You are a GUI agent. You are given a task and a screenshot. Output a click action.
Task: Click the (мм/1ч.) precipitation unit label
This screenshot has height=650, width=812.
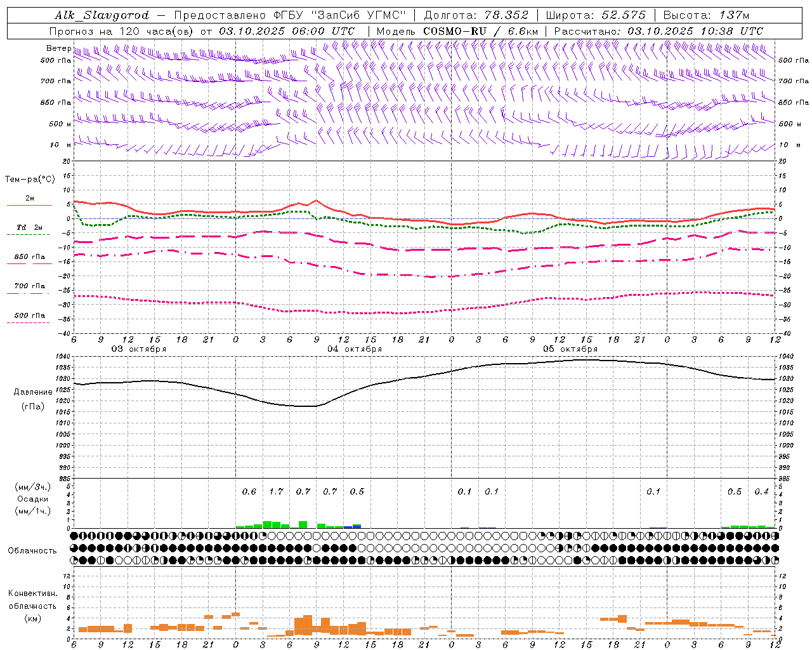tap(33, 511)
